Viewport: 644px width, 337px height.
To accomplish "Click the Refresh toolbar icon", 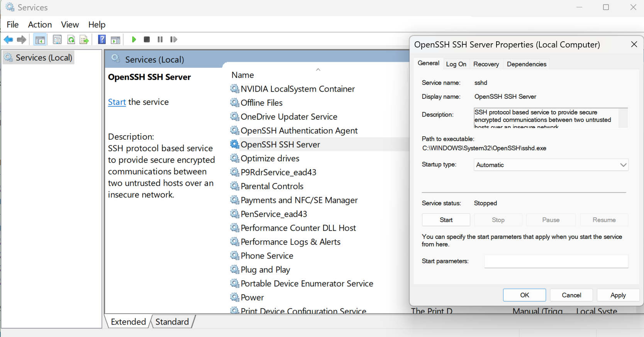I will pyautogui.click(x=71, y=39).
